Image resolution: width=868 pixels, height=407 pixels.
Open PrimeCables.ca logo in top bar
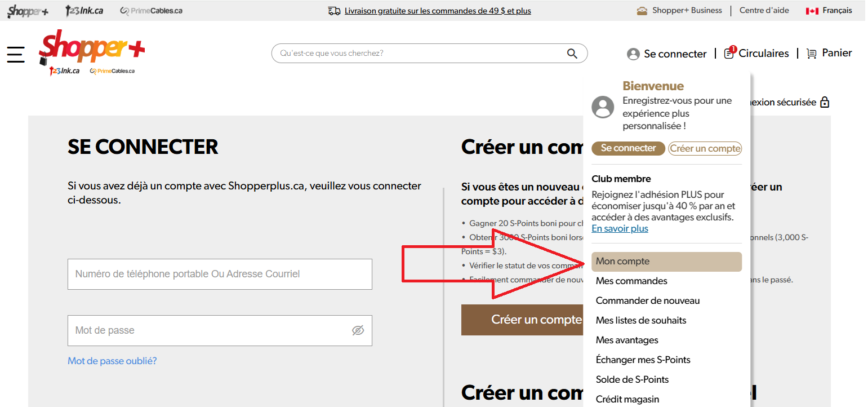tap(151, 11)
